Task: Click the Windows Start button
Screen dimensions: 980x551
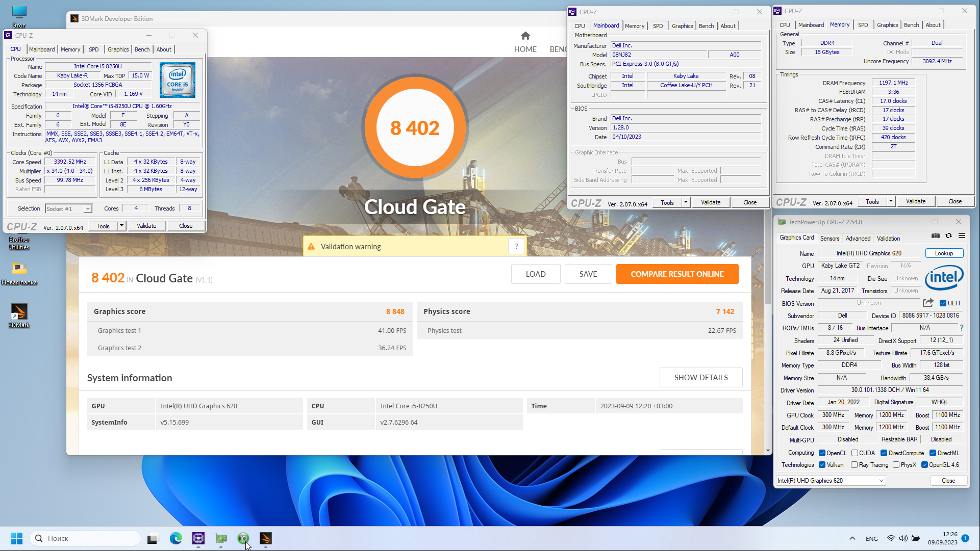Action: coord(16,538)
